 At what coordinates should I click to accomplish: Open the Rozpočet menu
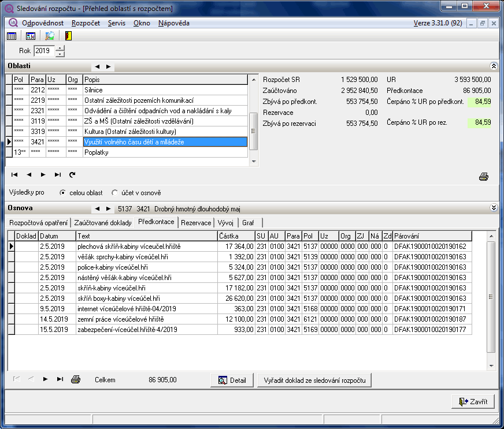86,23
